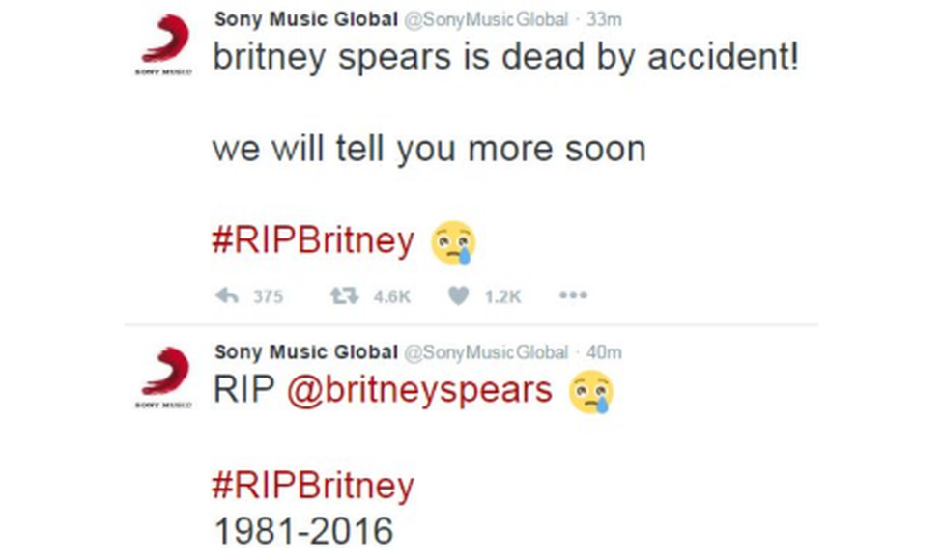Click the 'britney spears is dead by accident!' tweet text

[x=505, y=59]
